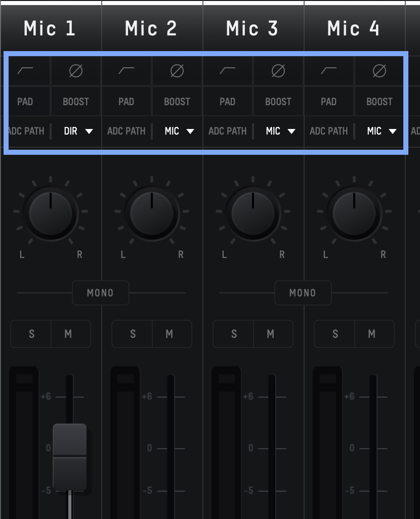The height and width of the screenshot is (519, 420).
Task: Select the Mic 4 channel name
Action: click(353, 28)
